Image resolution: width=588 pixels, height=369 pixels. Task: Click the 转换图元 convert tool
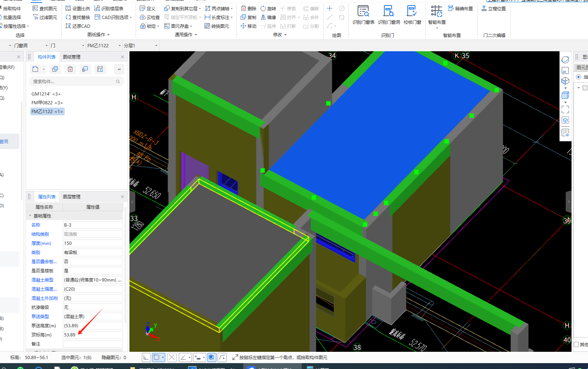pyautogui.click(x=217, y=26)
